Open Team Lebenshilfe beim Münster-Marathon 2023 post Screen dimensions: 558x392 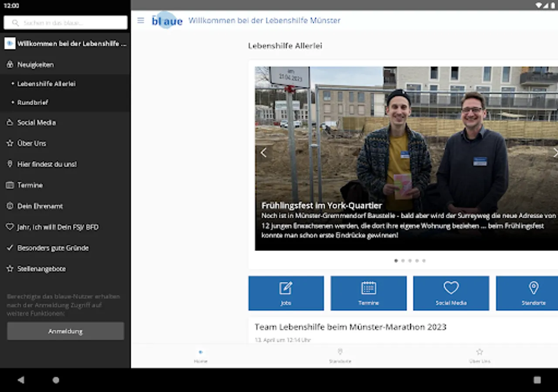point(350,327)
